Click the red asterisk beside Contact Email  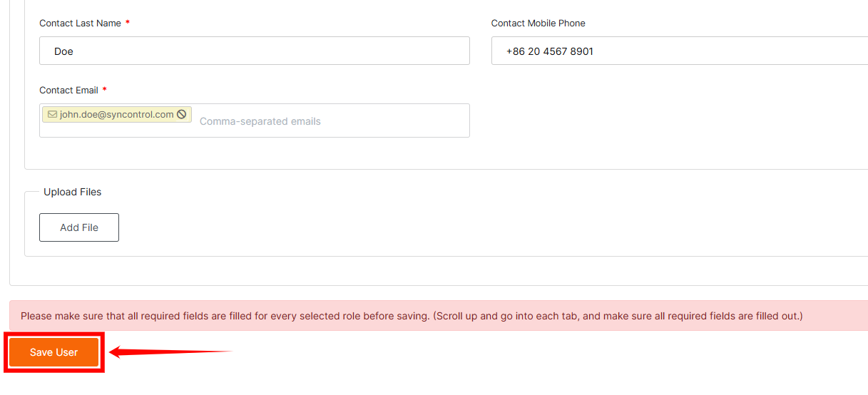coord(105,90)
